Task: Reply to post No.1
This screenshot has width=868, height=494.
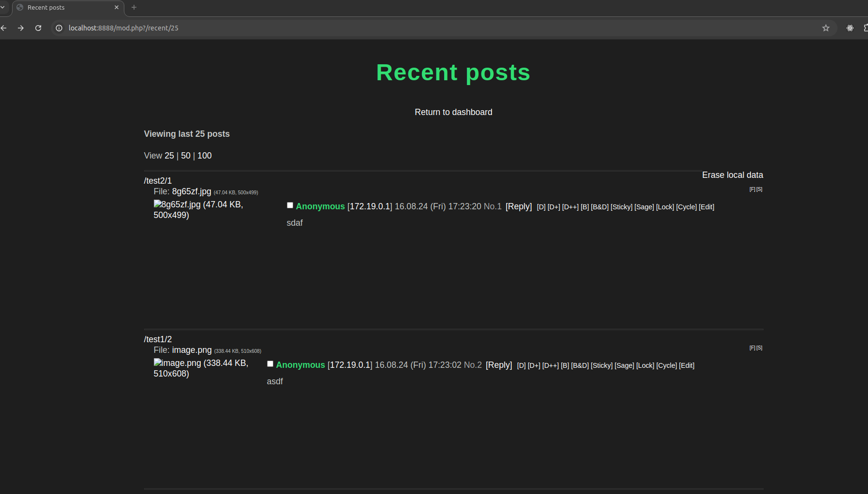Action: tap(519, 206)
